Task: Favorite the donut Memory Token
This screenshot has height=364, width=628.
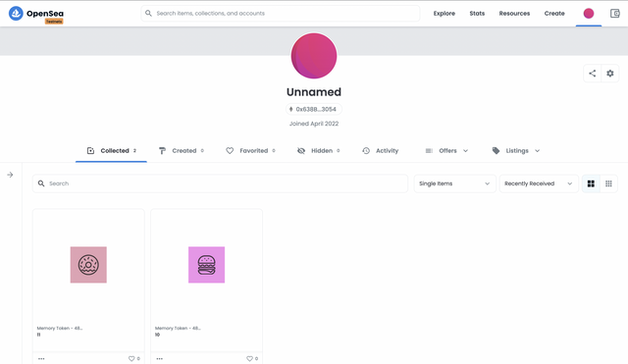Action: point(131,358)
